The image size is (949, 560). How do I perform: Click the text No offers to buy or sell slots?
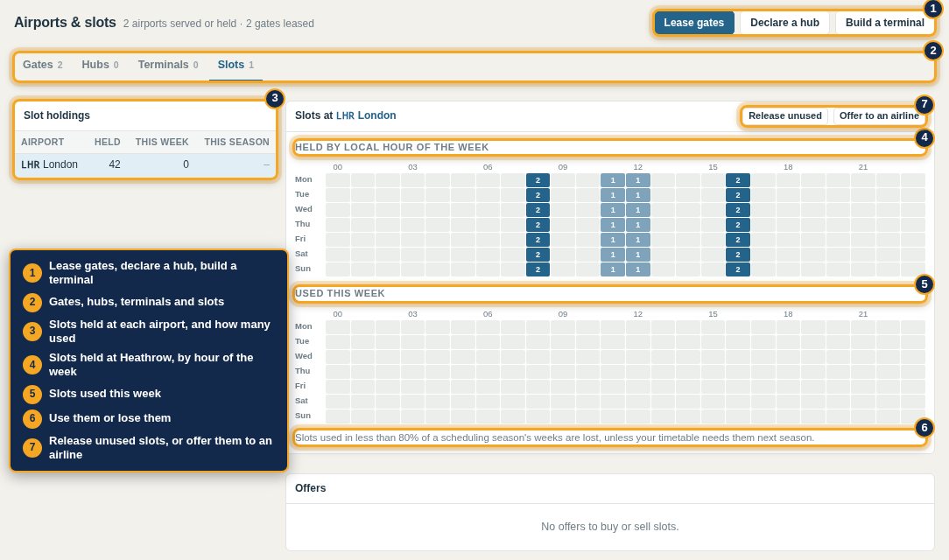[610, 527]
